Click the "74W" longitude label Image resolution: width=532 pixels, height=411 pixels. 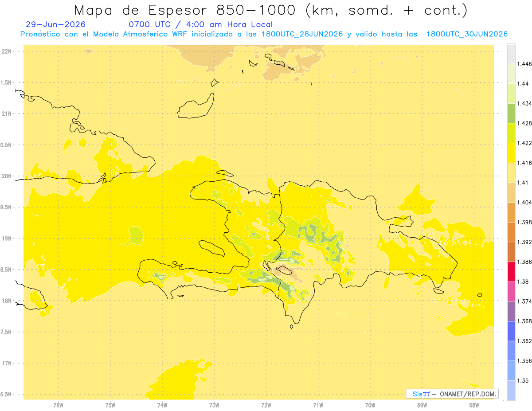coord(162,405)
